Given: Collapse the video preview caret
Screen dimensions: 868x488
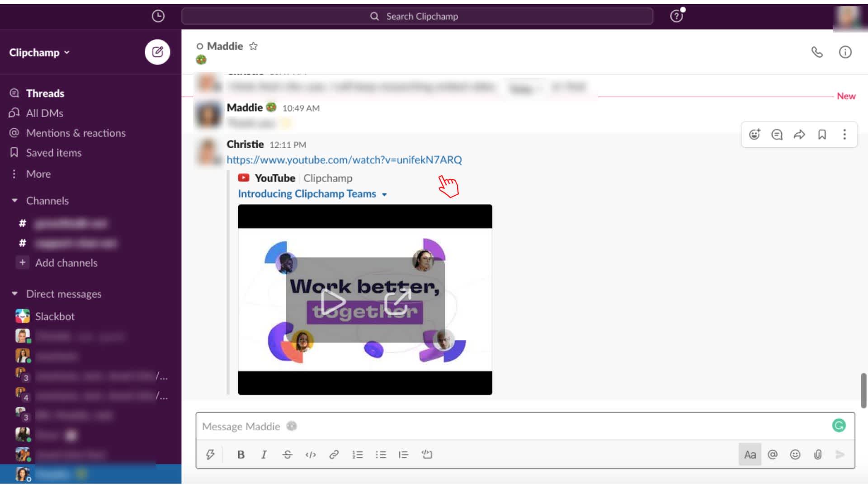Looking at the screenshot, I should (384, 194).
